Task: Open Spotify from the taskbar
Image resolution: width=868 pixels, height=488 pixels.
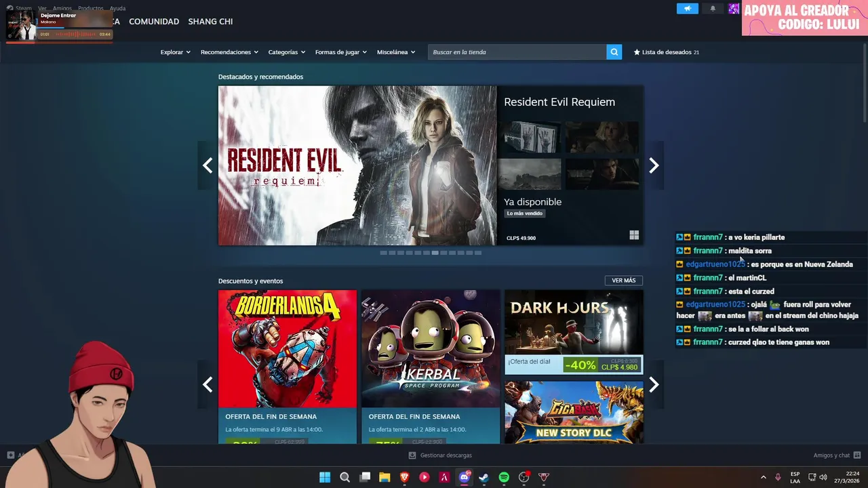Action: click(x=504, y=477)
